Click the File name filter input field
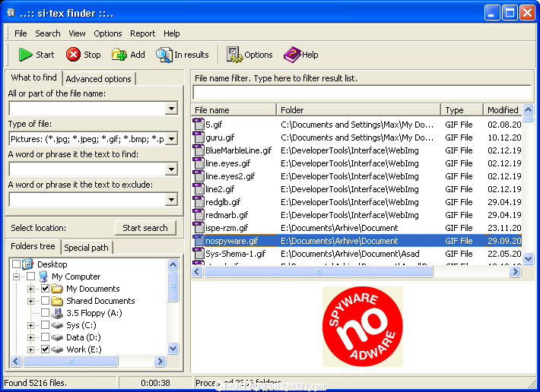 click(x=362, y=92)
